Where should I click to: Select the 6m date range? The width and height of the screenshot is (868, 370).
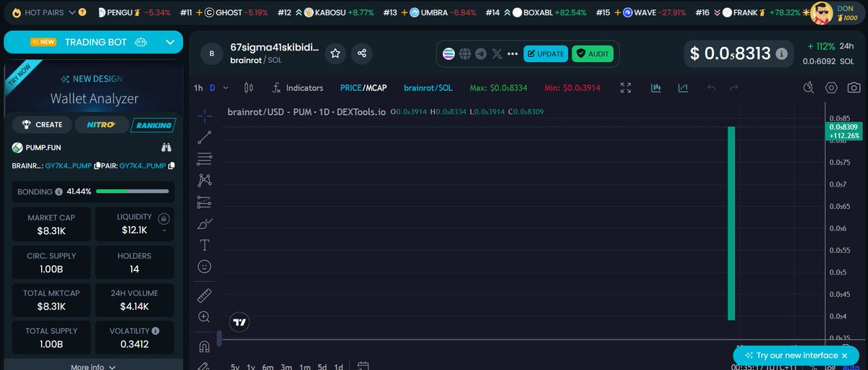coord(268,367)
